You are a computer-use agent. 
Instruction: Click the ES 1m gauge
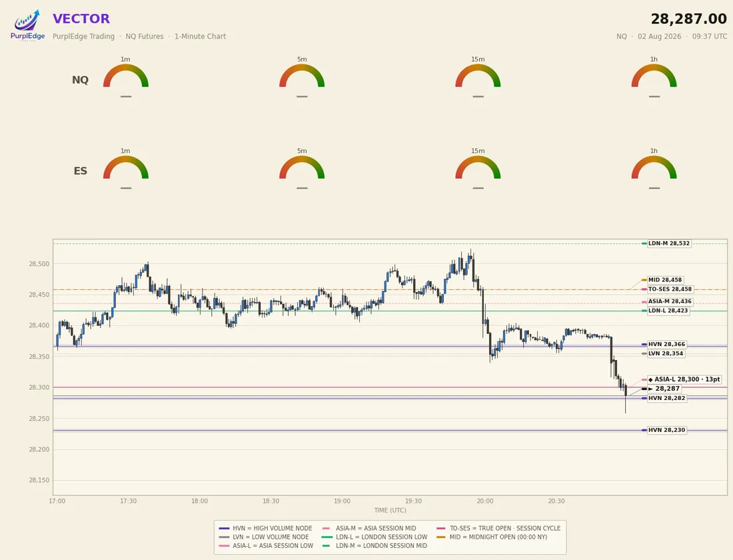click(126, 167)
